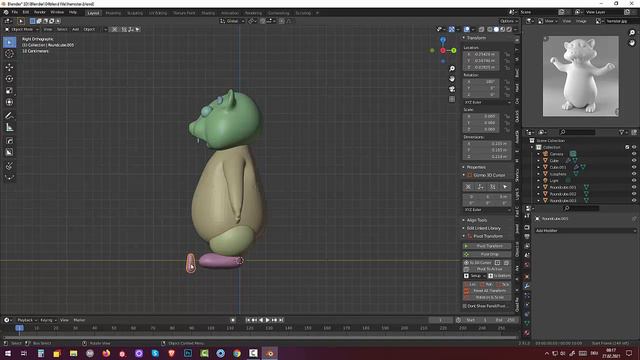
Task: Select the 3D Cursor tool
Action: click(x=9, y=54)
